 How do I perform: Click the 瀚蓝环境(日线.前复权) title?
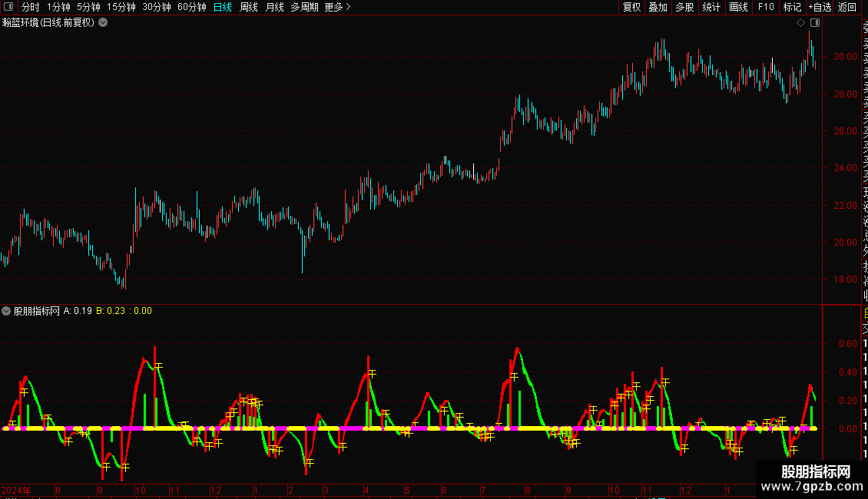48,23
